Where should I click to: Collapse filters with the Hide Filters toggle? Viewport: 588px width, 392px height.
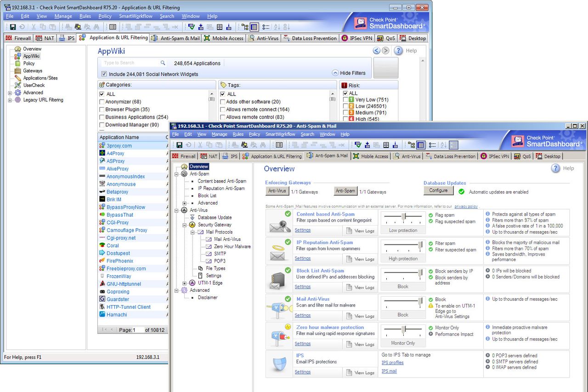point(349,73)
